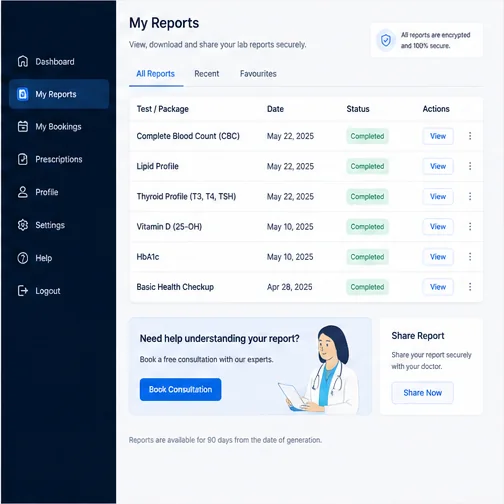Open more options for Vitamin D row

(470, 227)
